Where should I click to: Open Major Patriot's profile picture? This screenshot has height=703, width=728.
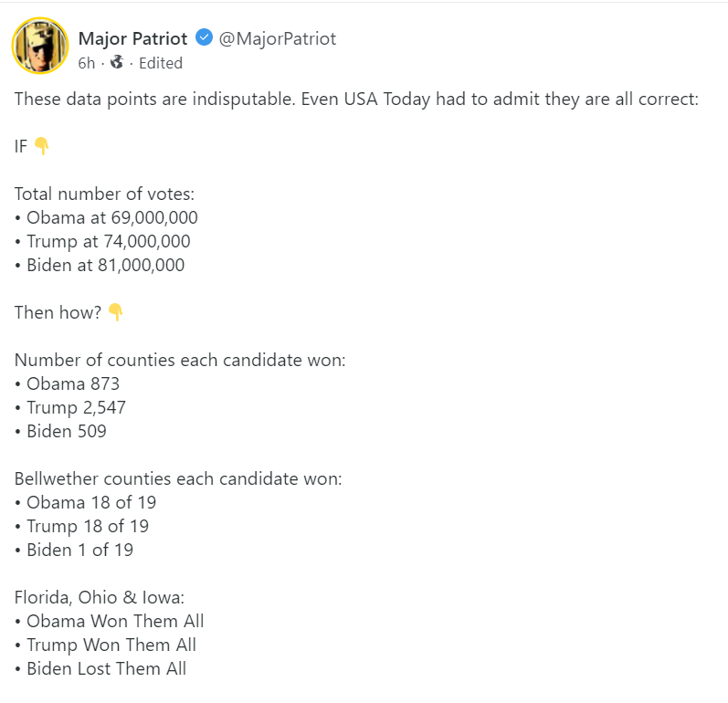(x=40, y=46)
